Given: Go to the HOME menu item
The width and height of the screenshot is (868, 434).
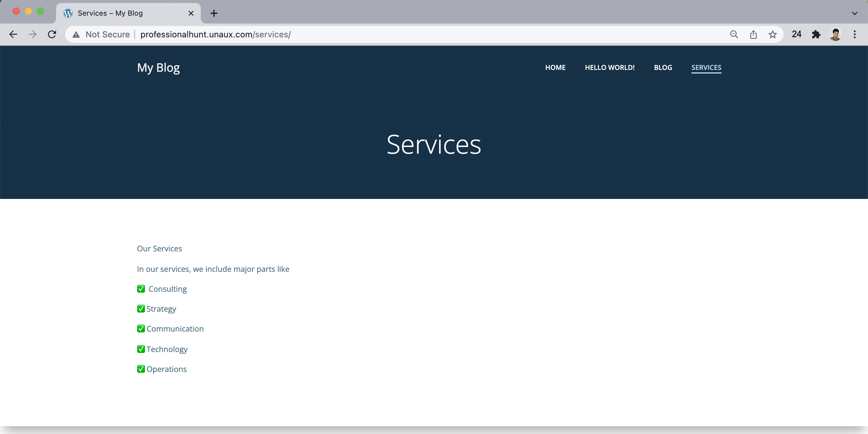Looking at the screenshot, I should pos(555,68).
